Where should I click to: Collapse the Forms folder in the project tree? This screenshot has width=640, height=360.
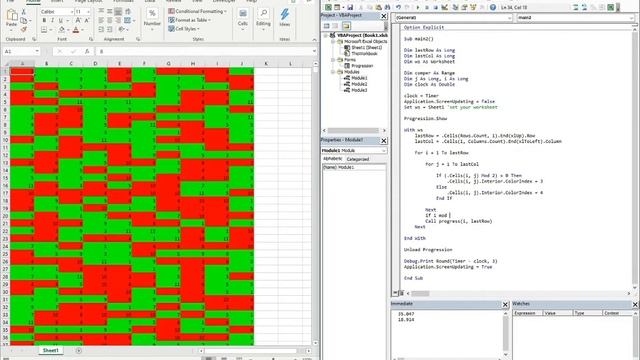[333, 60]
